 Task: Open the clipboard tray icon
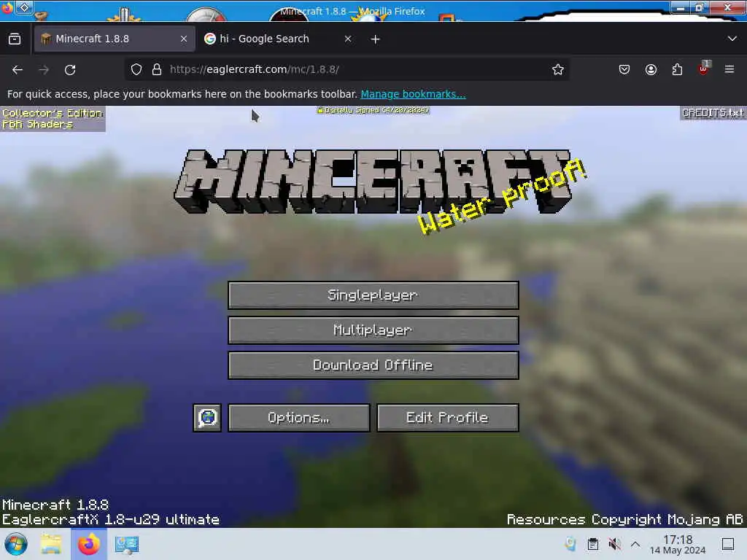coord(593,544)
